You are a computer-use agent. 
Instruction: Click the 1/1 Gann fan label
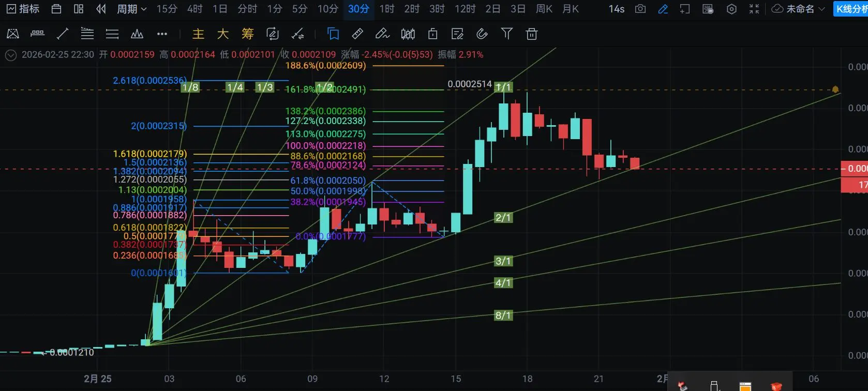pyautogui.click(x=503, y=87)
